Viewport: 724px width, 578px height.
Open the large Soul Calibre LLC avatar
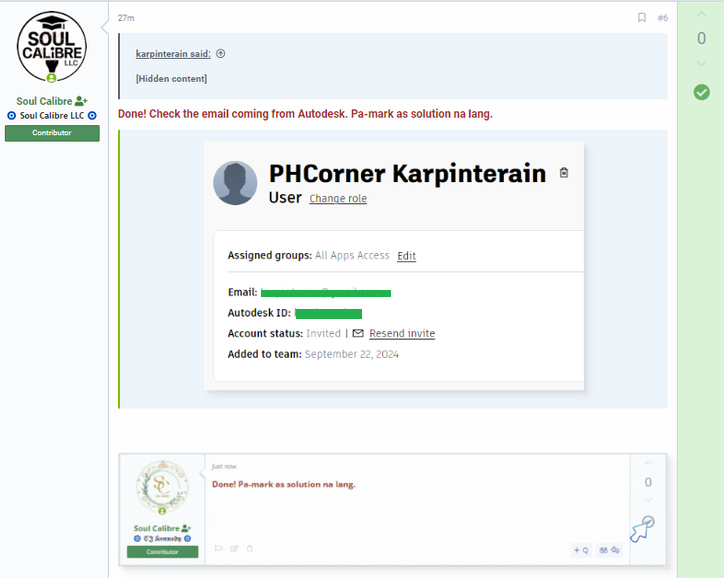(x=52, y=47)
